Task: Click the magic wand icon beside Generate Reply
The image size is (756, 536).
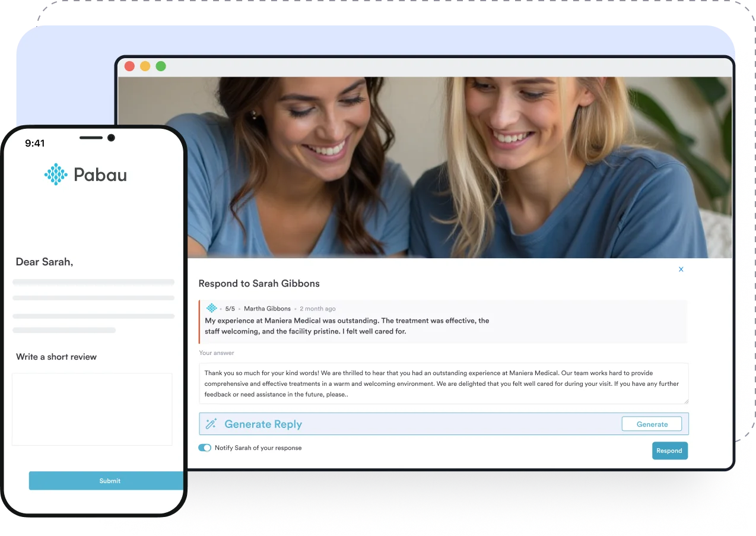Action: (211, 424)
